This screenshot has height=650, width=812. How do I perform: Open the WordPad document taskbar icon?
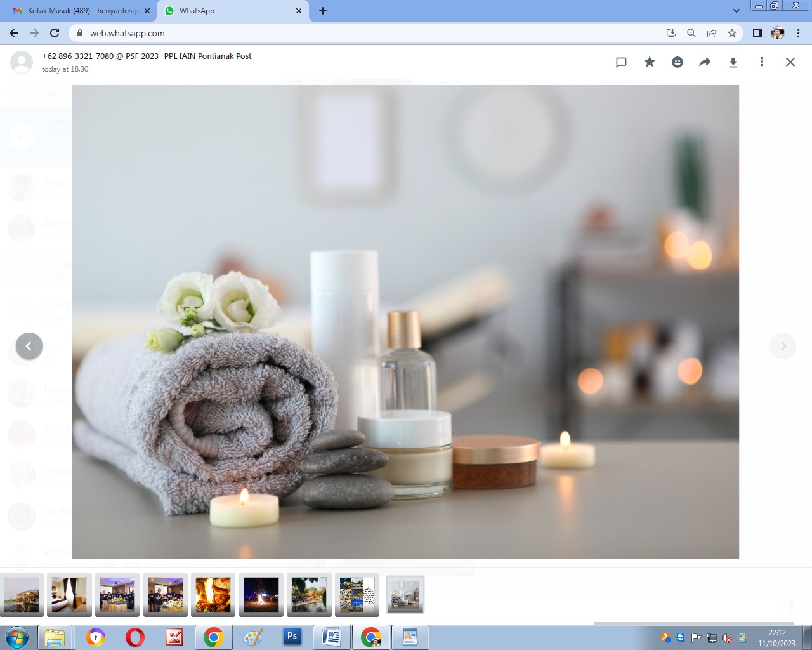click(410, 637)
